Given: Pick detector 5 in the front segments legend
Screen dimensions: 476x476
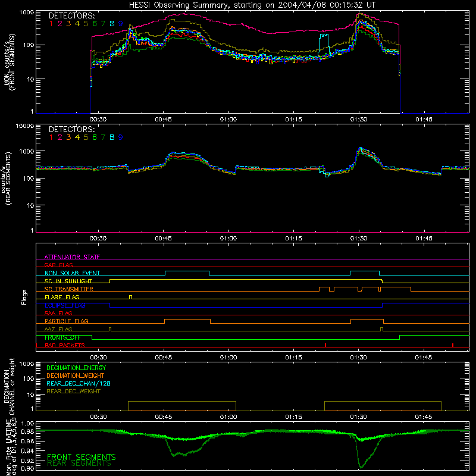Looking at the screenshot, I should tap(86, 24).
